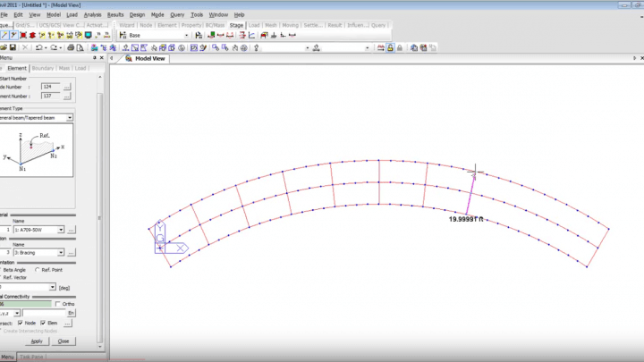Select the create elements pencil tool
This screenshot has height=362, width=644.
(x=4, y=35)
